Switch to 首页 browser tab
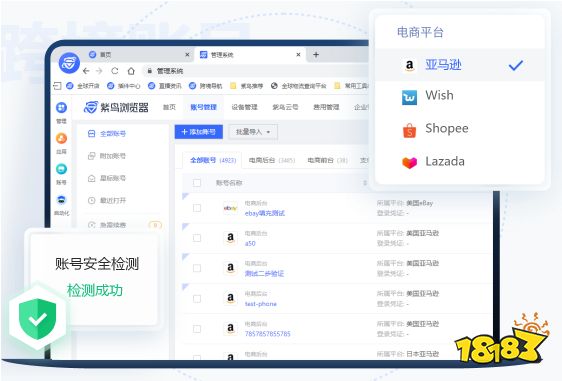 click(x=138, y=55)
